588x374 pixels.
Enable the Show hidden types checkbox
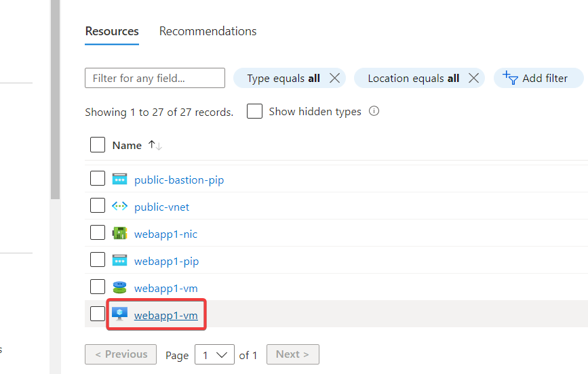pyautogui.click(x=254, y=111)
